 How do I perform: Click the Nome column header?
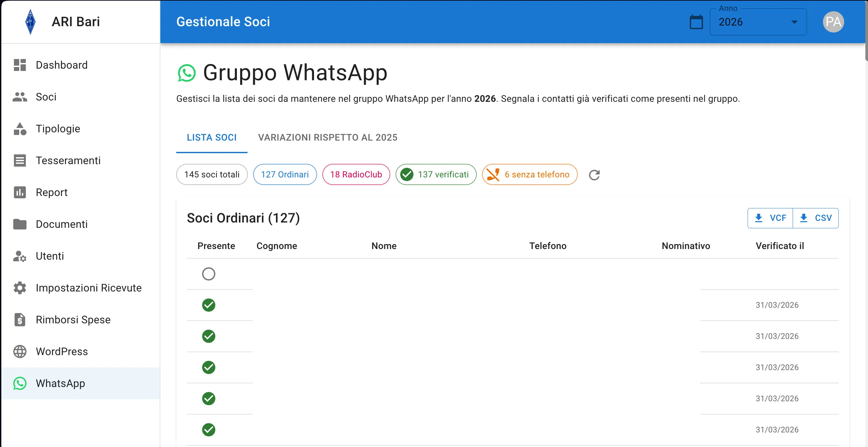(x=384, y=246)
